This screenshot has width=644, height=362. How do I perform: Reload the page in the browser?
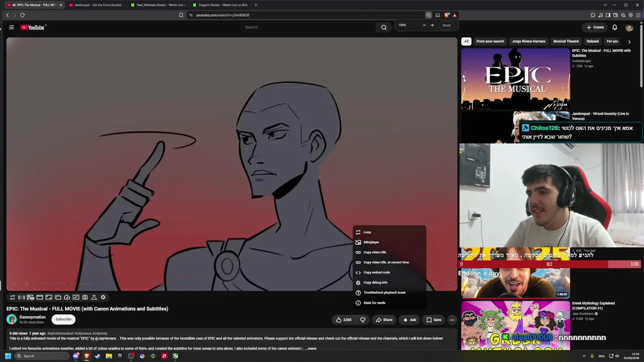23,15
